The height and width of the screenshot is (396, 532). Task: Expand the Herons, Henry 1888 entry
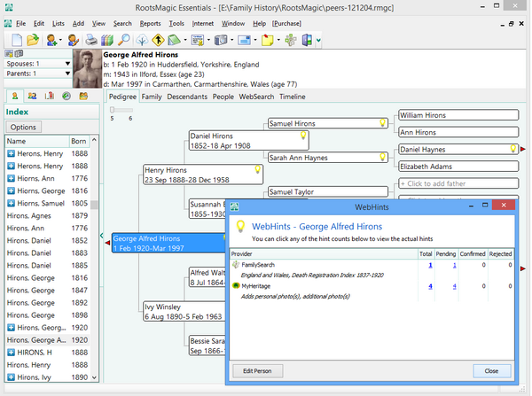pos(11,153)
